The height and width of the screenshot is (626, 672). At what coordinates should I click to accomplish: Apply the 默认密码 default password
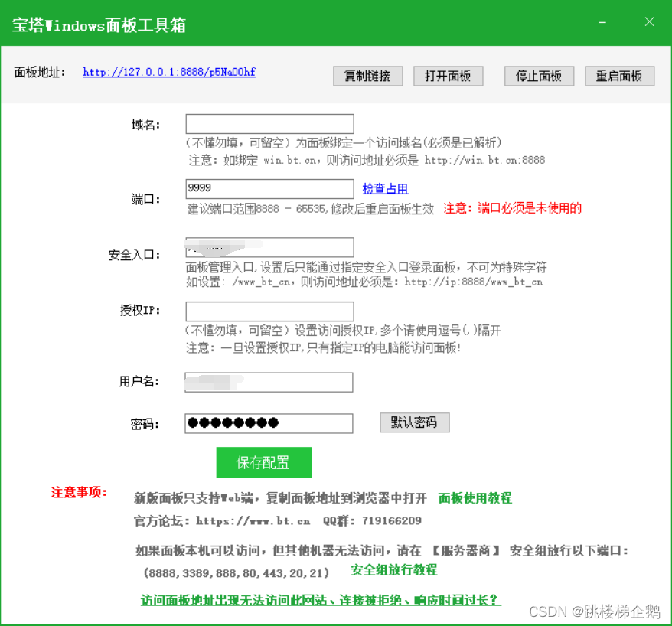[x=414, y=422]
